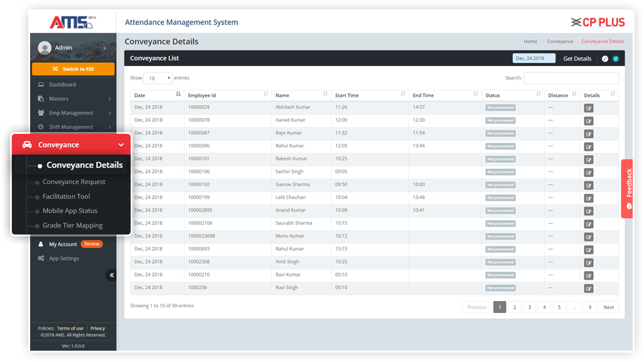Viewport: 644px width, 362px height.
Task: Open details icon for employee 10000893 row
Action: pyautogui.click(x=589, y=250)
